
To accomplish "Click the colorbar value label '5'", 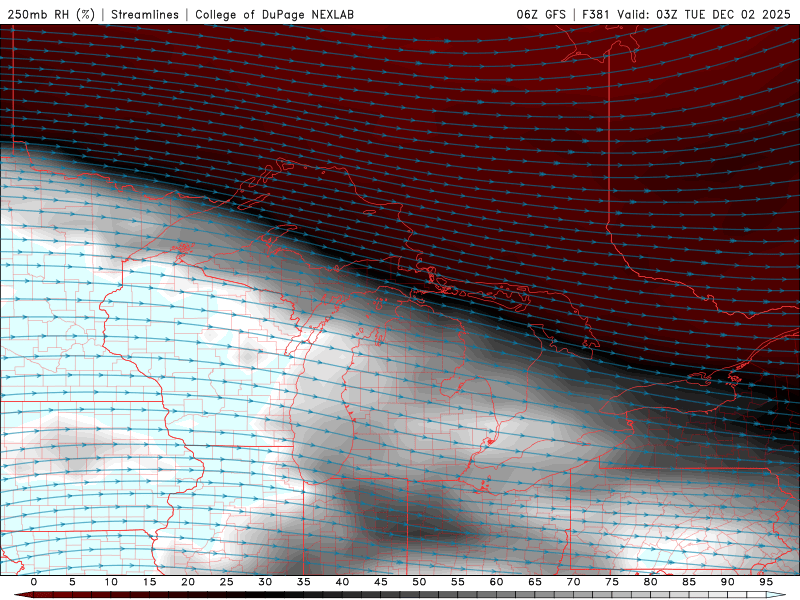I will (x=72, y=582).
